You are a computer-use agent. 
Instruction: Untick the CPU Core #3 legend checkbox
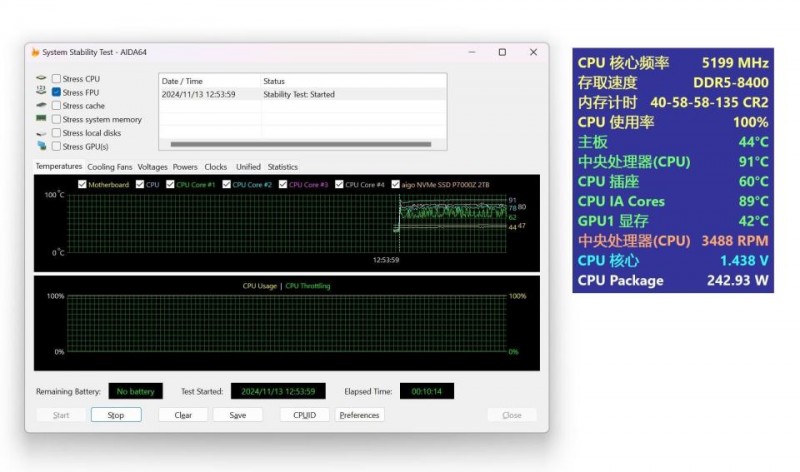coord(284,184)
